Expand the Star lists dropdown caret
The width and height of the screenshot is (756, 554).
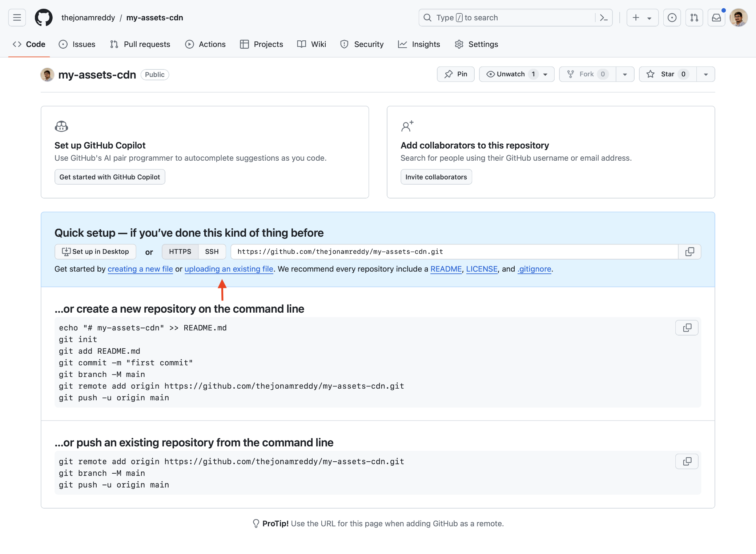pyautogui.click(x=706, y=74)
